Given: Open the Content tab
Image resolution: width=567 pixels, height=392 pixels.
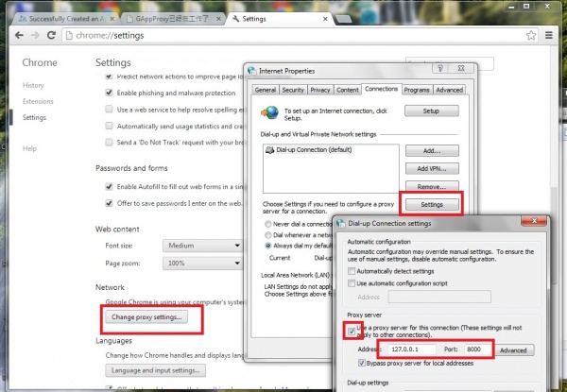Looking at the screenshot, I should (348, 90).
